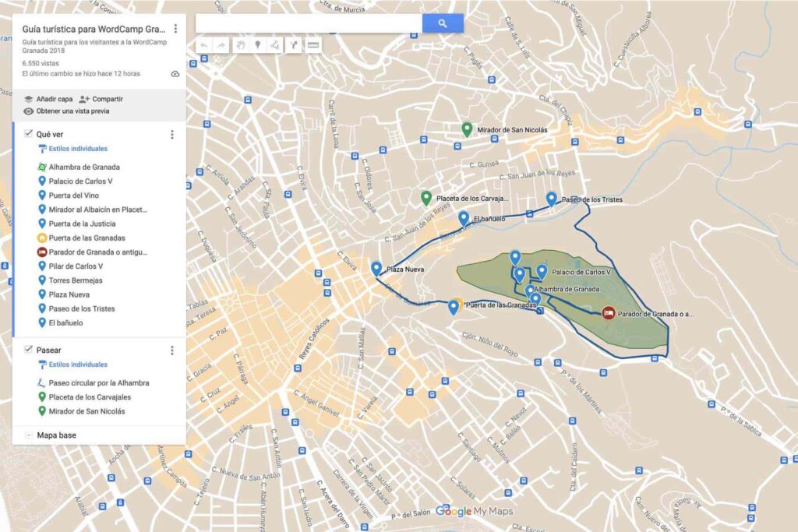The width and height of the screenshot is (798, 532).
Task: Open the map's three-dot options menu
Action: tap(175, 28)
